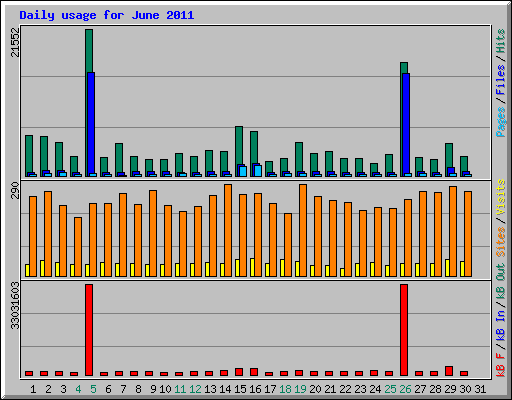Screen dimensions: 512x400
Task: Click day 29 on the x-axis
Action: point(450,389)
